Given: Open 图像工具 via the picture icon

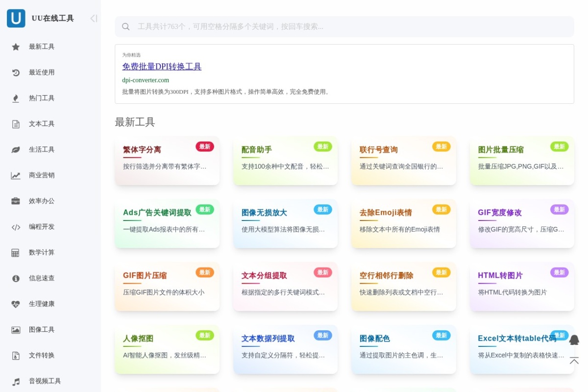Looking at the screenshot, I should coord(16,329).
